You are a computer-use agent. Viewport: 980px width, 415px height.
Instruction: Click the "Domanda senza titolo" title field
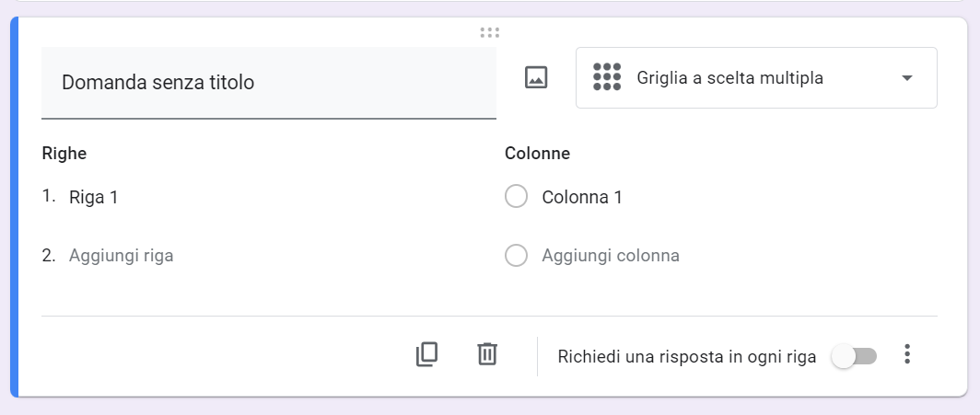pos(268,83)
